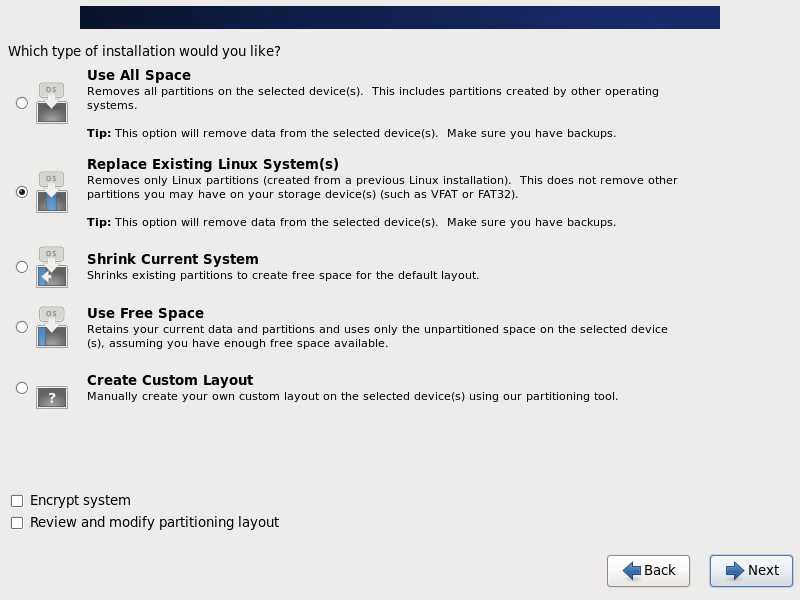Select the Create Custom Layout radio button

coord(22,388)
